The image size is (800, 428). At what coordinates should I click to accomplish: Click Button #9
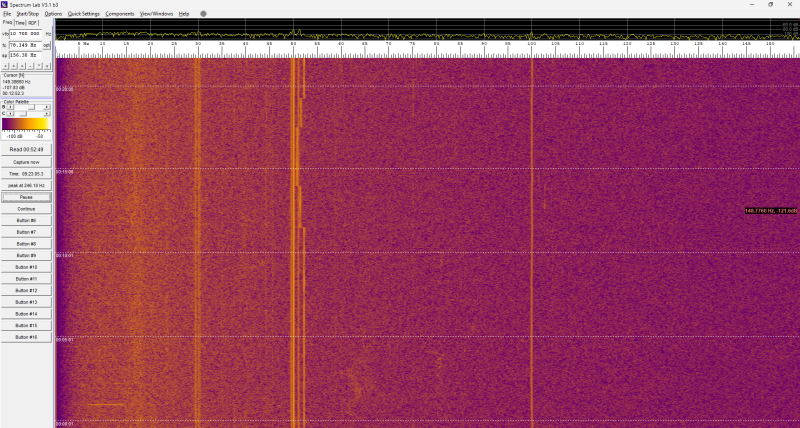click(x=26, y=256)
